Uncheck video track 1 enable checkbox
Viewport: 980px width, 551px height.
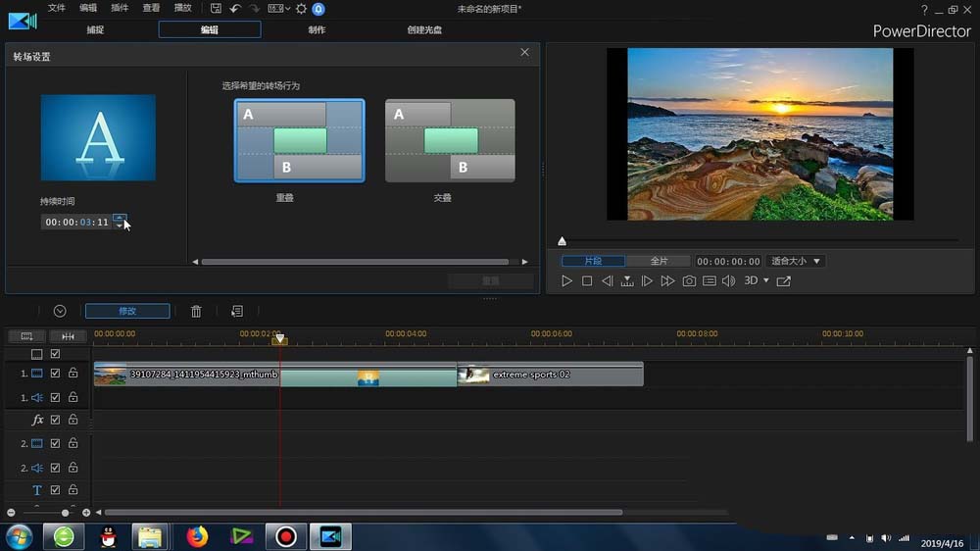pyautogui.click(x=56, y=374)
